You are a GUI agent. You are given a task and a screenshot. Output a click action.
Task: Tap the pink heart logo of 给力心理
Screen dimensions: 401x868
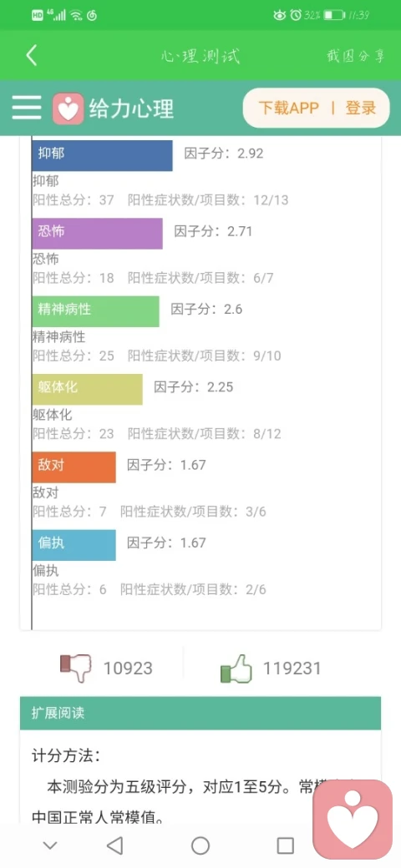[x=69, y=108]
